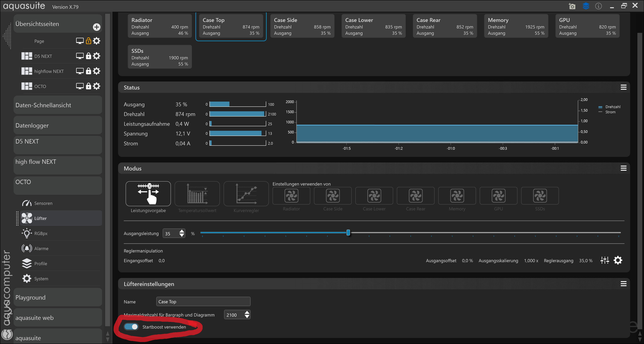
Task: Click the Ausgangsleistung slider handle
Action: (348, 233)
